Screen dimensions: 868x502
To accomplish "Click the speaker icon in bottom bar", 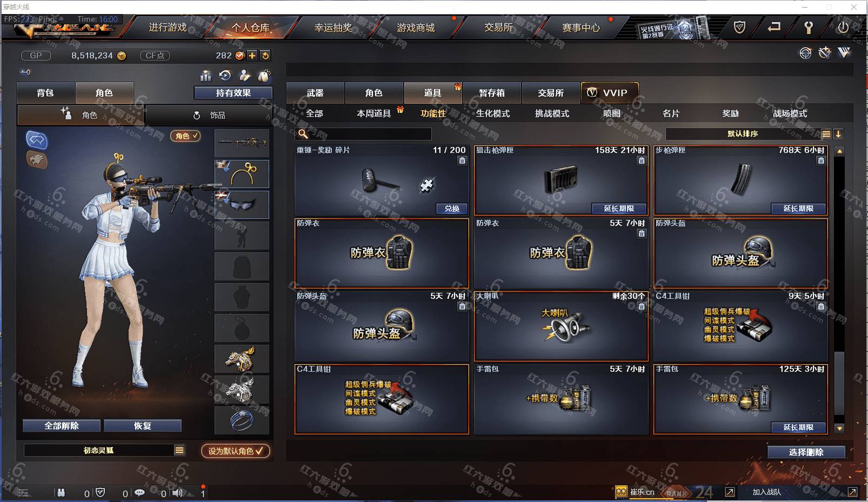I will pyautogui.click(x=177, y=493).
